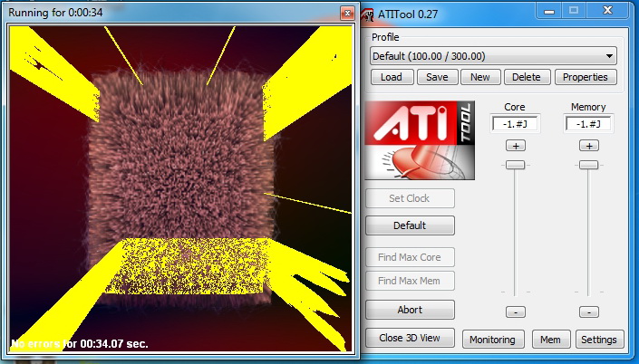Close the 3D rendering window
This screenshot has width=639, height=364.
346,13
